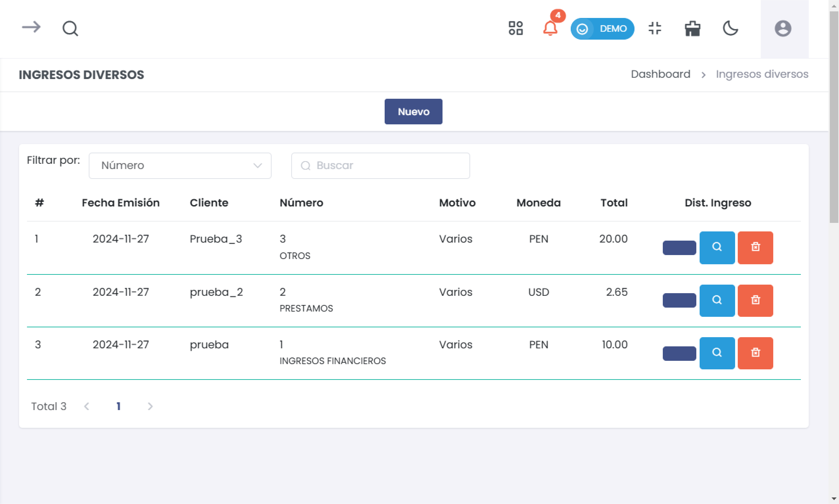Go to Dashboard breadcrumb link
This screenshot has height=504, width=839.
[660, 74]
